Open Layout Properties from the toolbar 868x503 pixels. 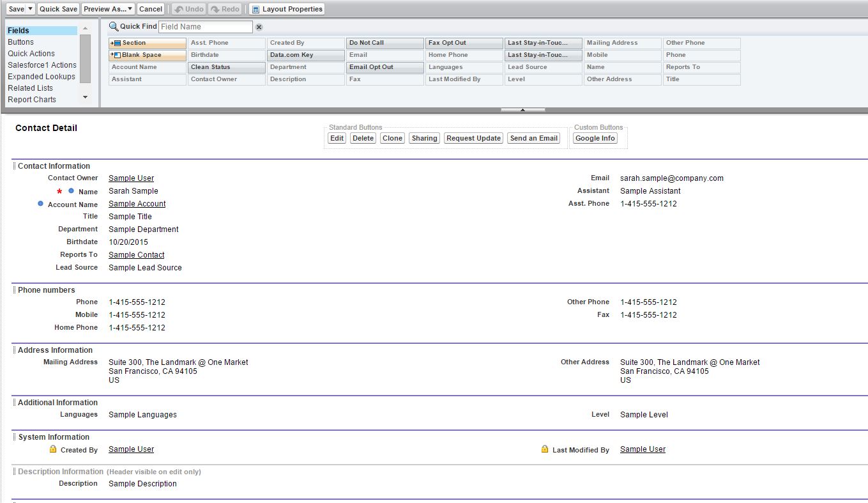click(287, 9)
